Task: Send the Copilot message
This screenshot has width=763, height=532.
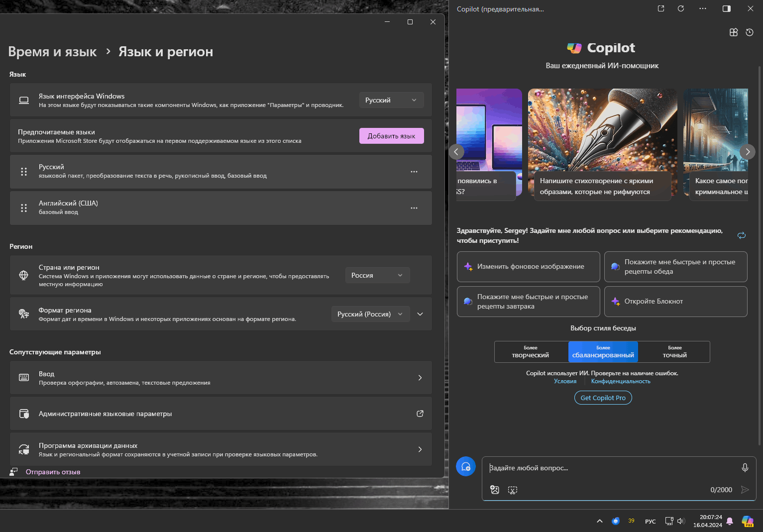Action: click(745, 490)
